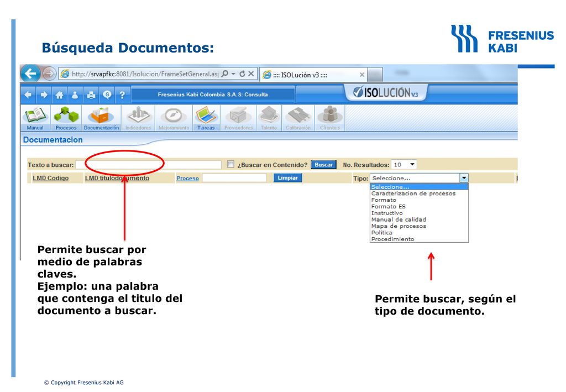Click the browser URL address field
566x392 pixels.
pos(144,74)
